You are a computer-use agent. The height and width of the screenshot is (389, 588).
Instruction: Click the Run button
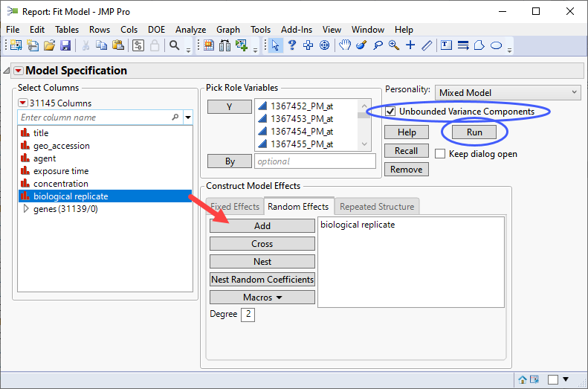click(474, 132)
